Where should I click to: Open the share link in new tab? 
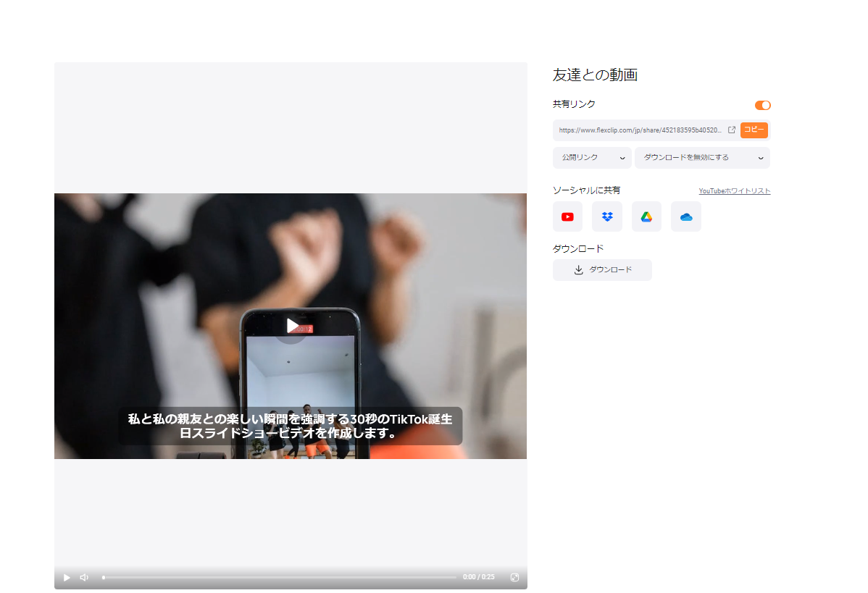[732, 130]
